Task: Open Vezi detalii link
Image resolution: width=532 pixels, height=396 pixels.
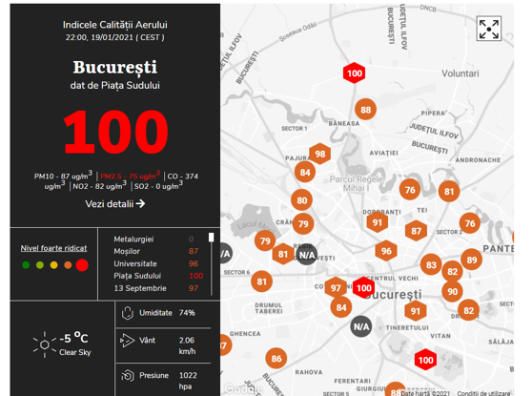Action: click(x=115, y=204)
